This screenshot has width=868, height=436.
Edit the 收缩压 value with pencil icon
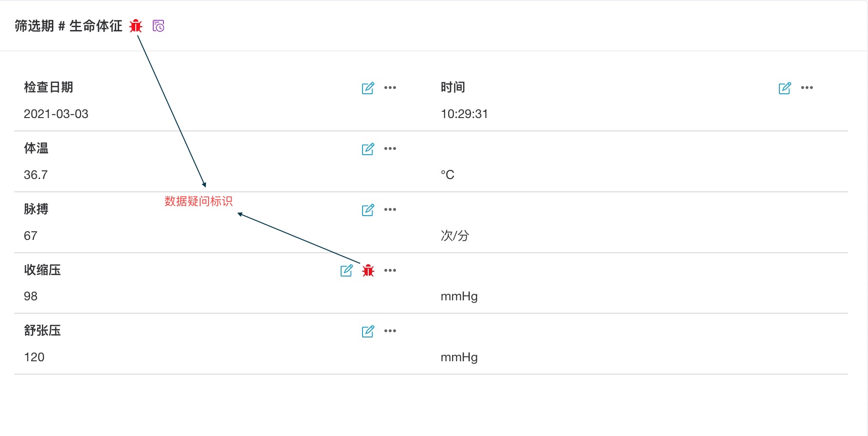pyautogui.click(x=345, y=270)
